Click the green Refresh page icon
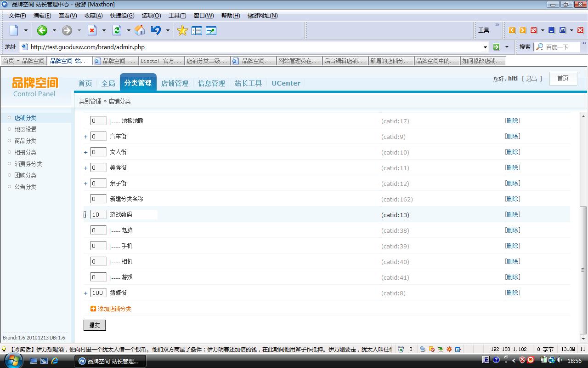 tap(117, 30)
